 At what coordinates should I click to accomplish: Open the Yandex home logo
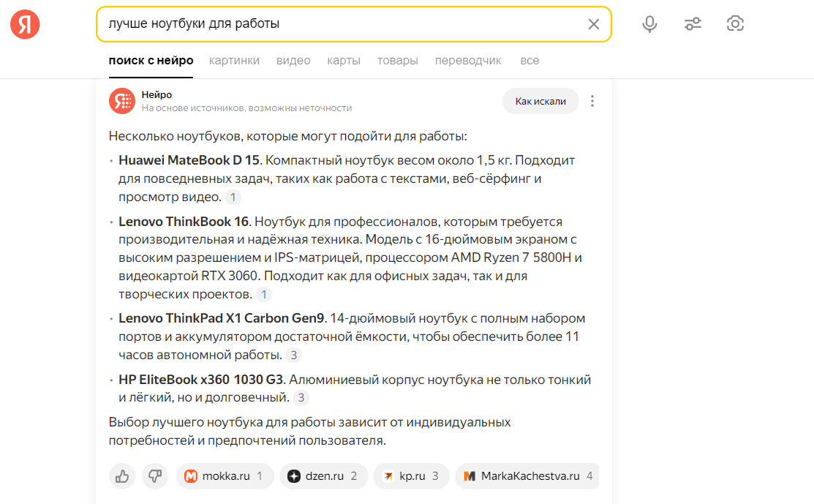click(25, 24)
